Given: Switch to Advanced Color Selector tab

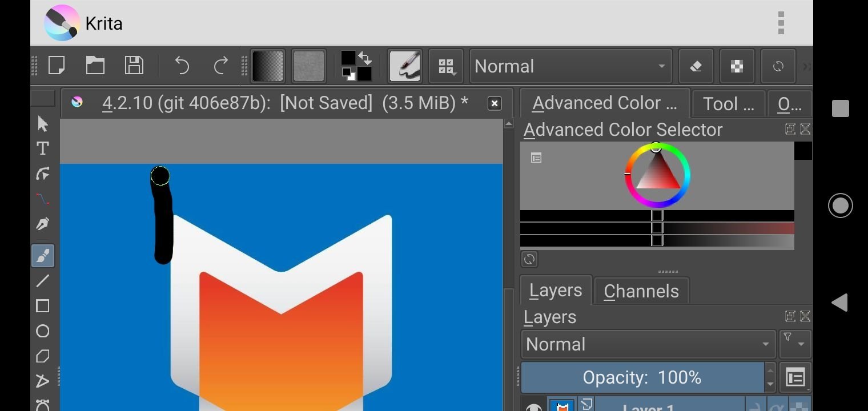Looking at the screenshot, I should [605, 103].
